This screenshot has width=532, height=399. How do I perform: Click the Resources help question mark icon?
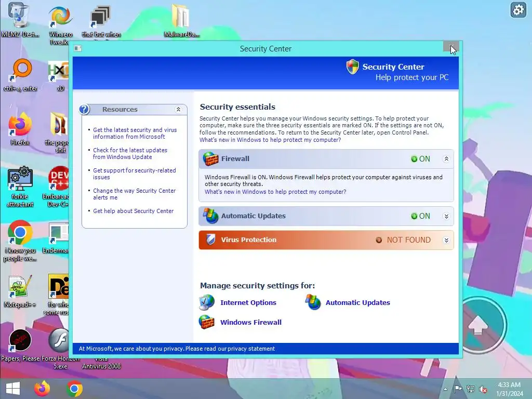coord(84,109)
